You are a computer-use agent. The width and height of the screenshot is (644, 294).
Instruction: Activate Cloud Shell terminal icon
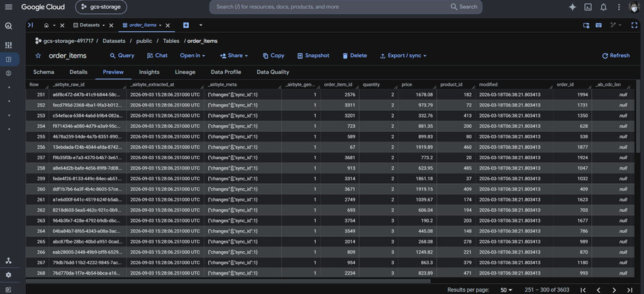588,7
